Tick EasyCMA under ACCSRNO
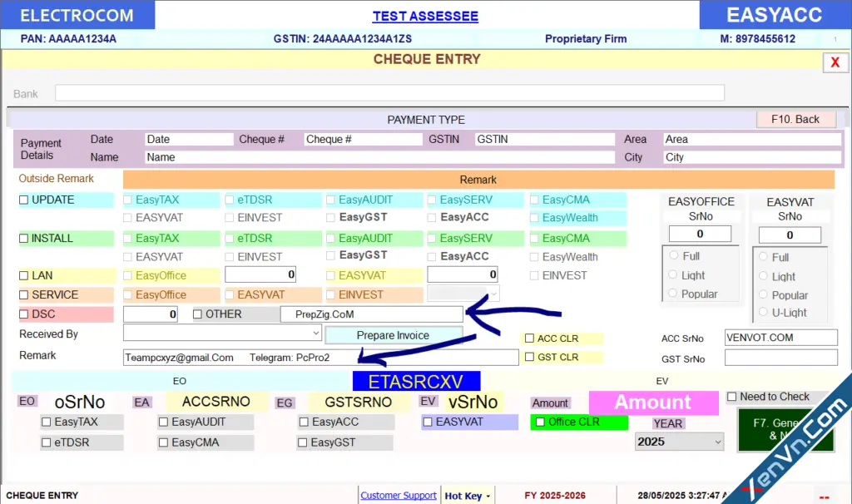Screen dimensions: 852x504 click(x=164, y=442)
